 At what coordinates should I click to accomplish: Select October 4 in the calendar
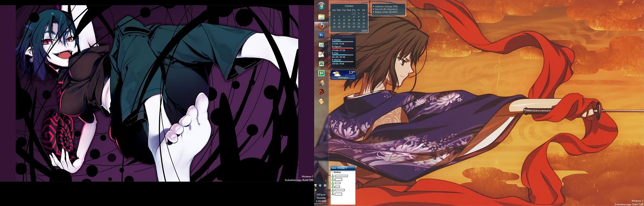tap(334, 17)
